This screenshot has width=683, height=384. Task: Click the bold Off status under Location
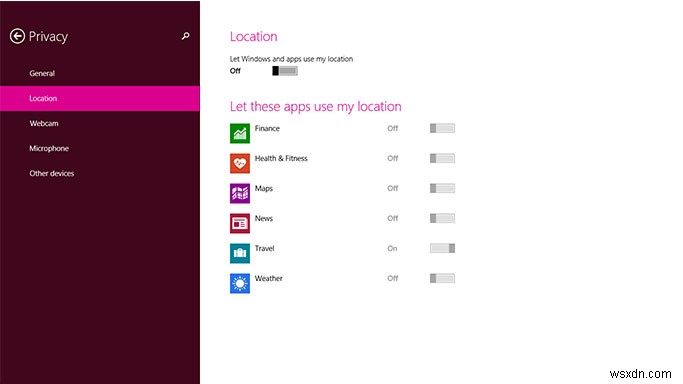click(x=235, y=71)
